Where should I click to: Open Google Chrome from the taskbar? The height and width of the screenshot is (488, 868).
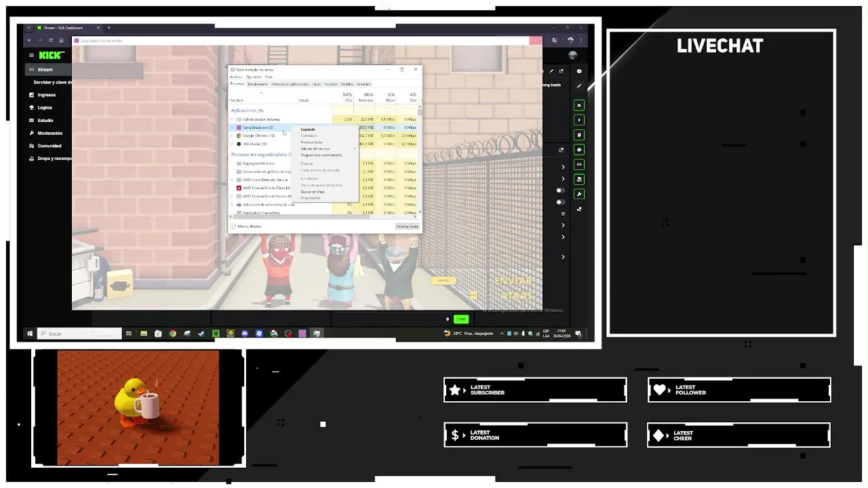pyautogui.click(x=172, y=333)
